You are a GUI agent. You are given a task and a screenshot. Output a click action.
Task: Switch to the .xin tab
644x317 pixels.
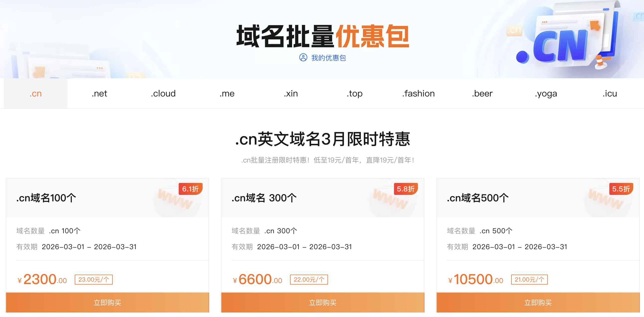291,93
